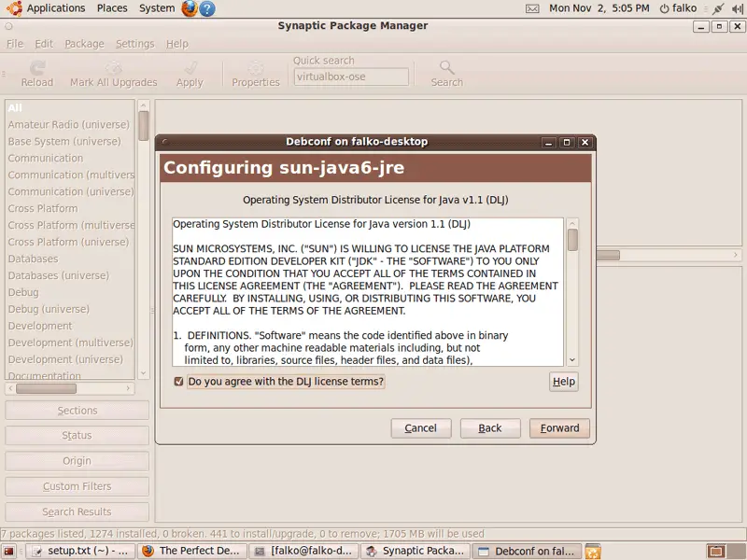Switch to Debconf on fal... taskbar button
Image resolution: width=747 pixels, height=560 pixels.
(527, 551)
